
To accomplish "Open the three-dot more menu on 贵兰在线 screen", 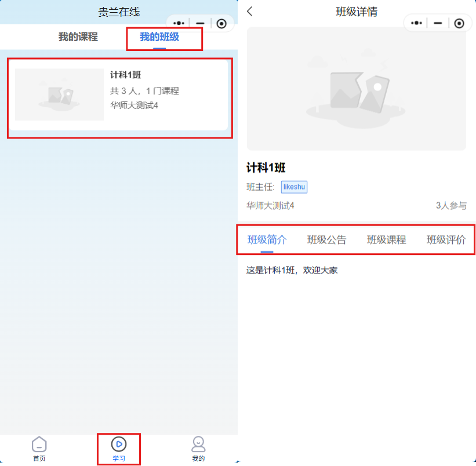I will pyautogui.click(x=179, y=23).
